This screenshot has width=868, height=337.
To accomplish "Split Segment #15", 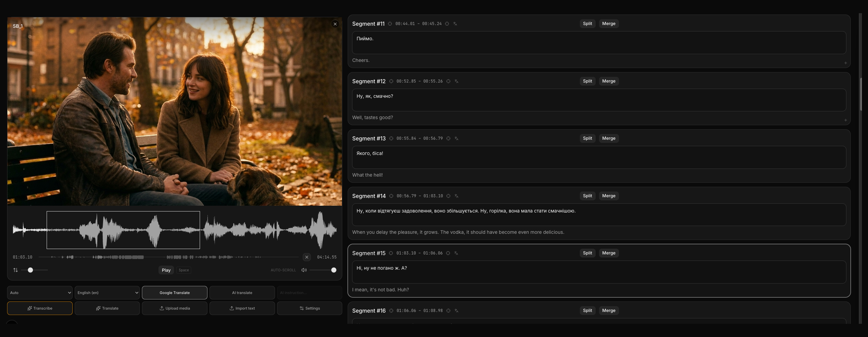I will point(588,253).
